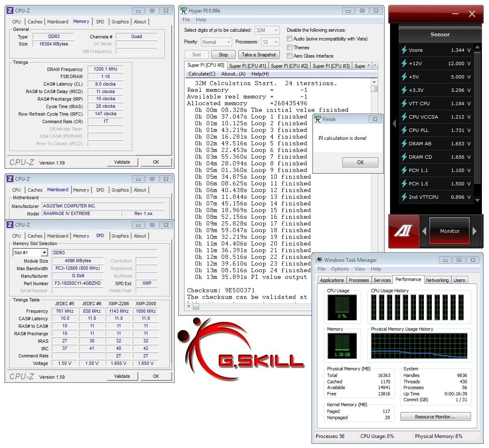Click the DRAM Frequency value 1200.1 MHz
This screenshot has width=489, height=448.
pyautogui.click(x=105, y=69)
